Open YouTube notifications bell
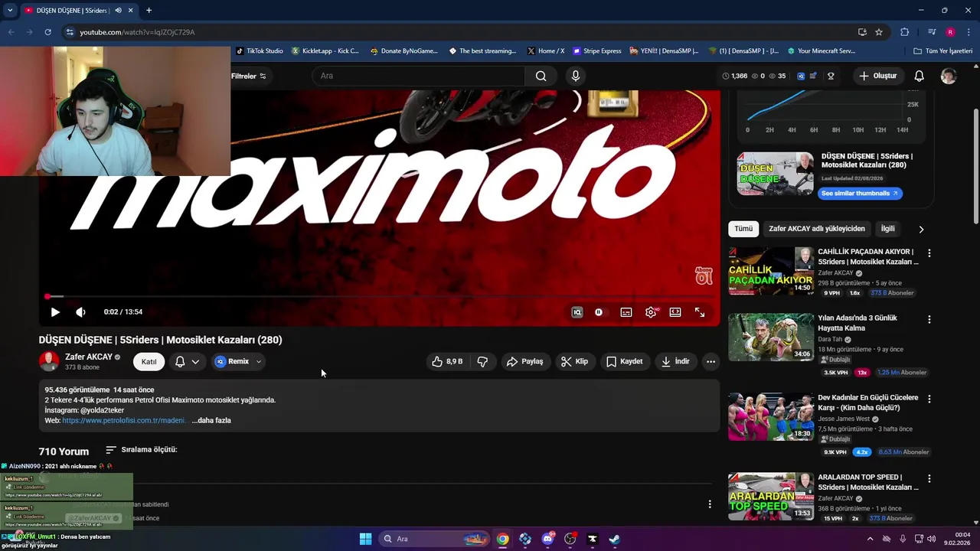The width and height of the screenshot is (980, 551). [x=920, y=76]
